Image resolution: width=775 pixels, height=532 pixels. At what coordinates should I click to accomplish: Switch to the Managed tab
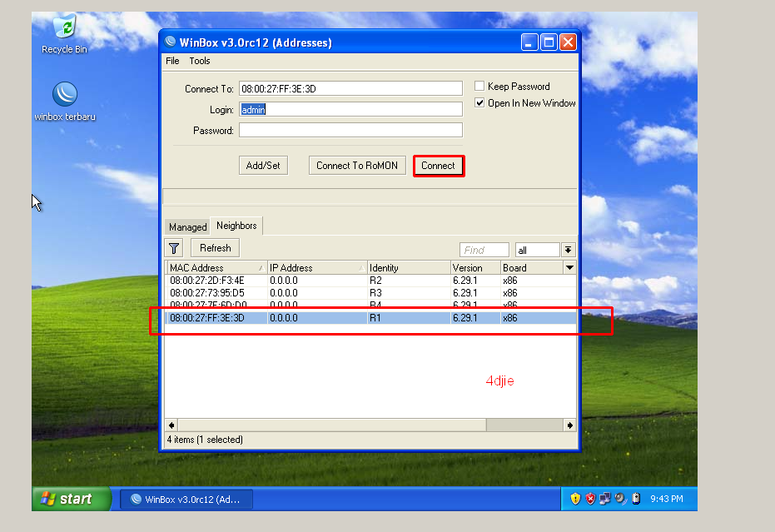(188, 227)
